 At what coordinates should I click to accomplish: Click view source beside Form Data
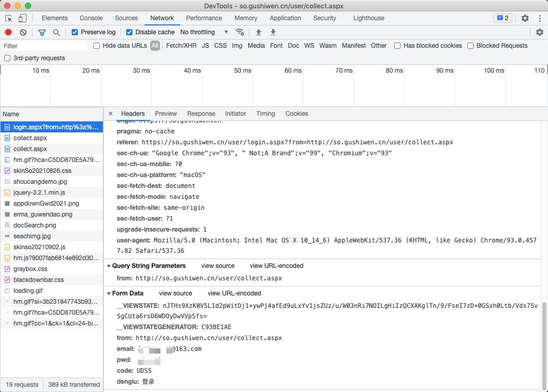click(x=175, y=293)
